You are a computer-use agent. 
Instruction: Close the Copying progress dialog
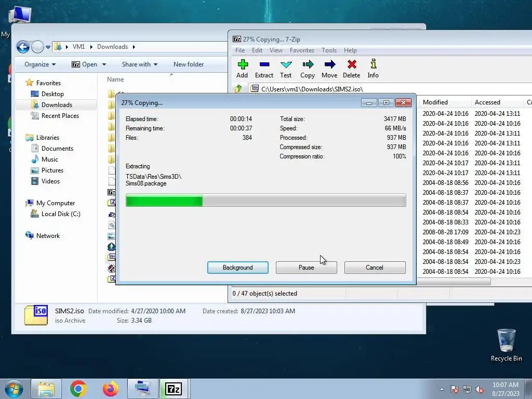click(x=403, y=102)
